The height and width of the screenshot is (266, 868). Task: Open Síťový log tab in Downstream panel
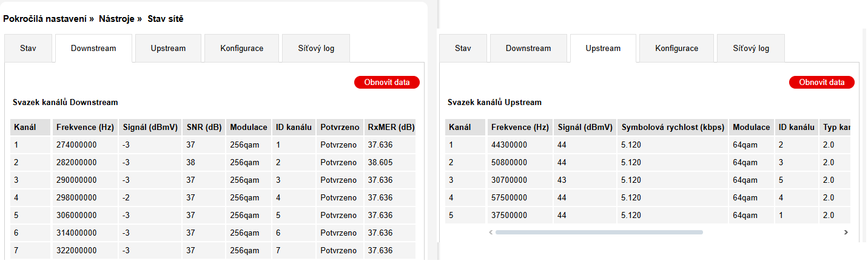coord(316,49)
